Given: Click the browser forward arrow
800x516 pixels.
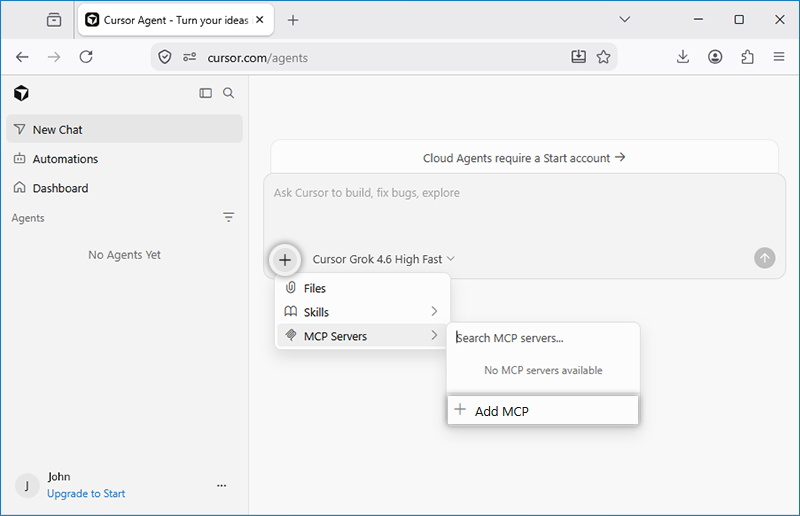Looking at the screenshot, I should [x=54, y=57].
